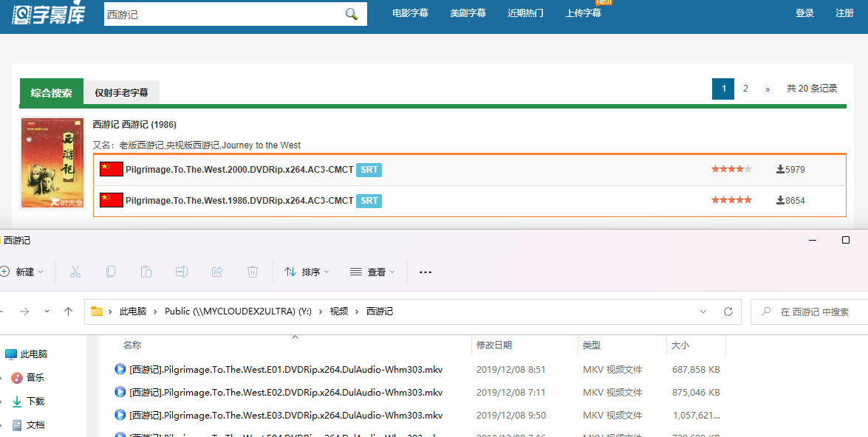This screenshot has height=437, width=868.
Task: Open Pilgrimage.To.The.West.2000 subtitle link
Action: click(239, 170)
